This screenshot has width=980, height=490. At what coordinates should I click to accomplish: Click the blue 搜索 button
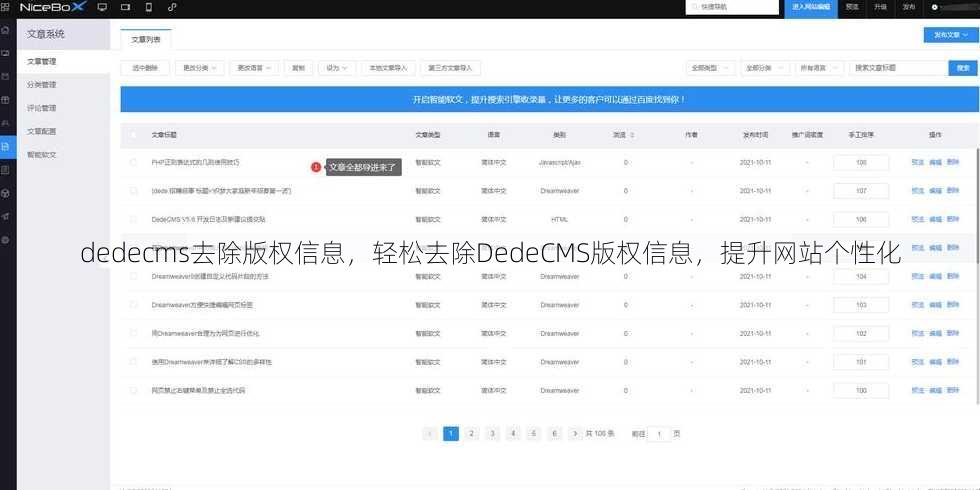tap(963, 68)
